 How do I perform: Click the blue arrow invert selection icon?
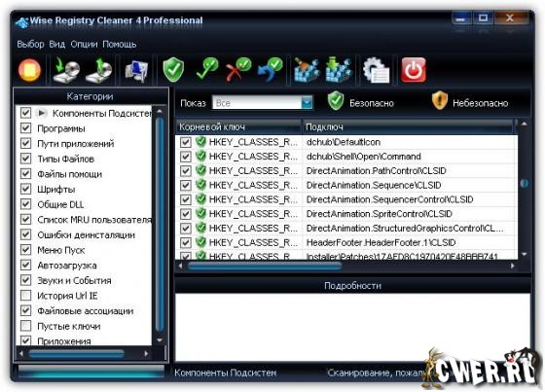click(x=271, y=69)
